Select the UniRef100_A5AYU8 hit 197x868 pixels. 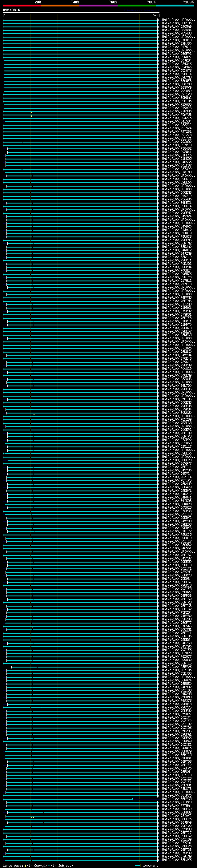pyautogui.click(x=177, y=115)
